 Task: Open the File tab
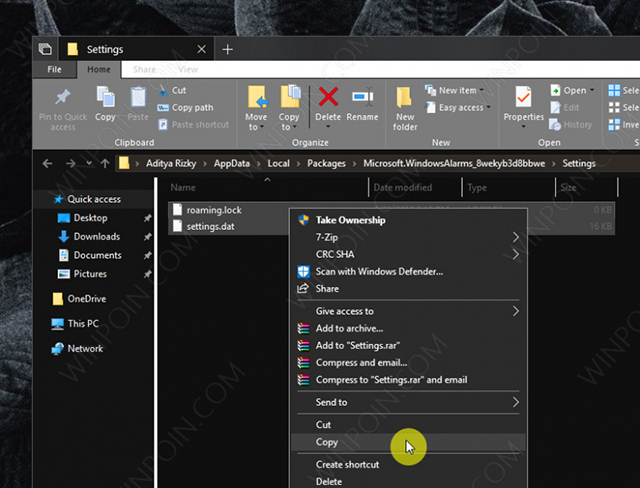click(54, 69)
